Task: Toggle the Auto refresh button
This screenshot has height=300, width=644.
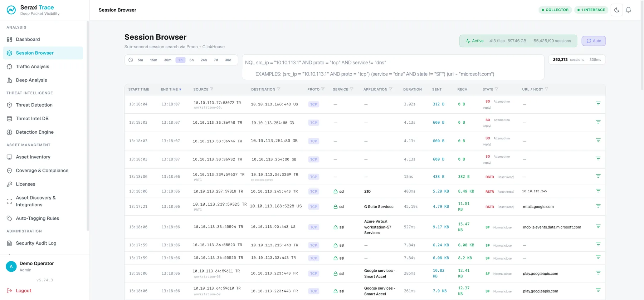Action: (594, 41)
